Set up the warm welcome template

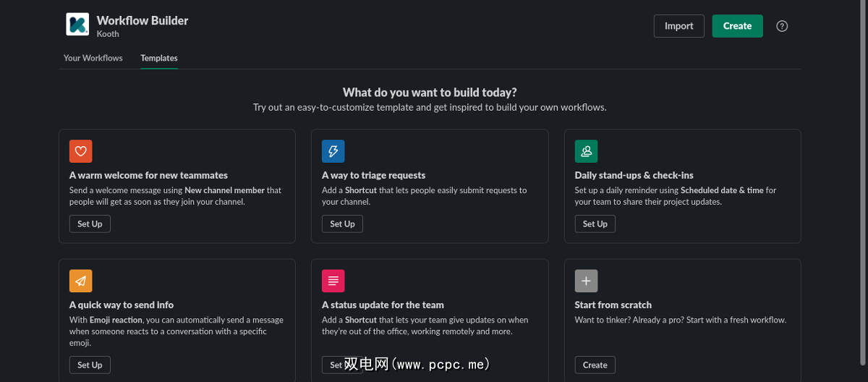pos(90,224)
